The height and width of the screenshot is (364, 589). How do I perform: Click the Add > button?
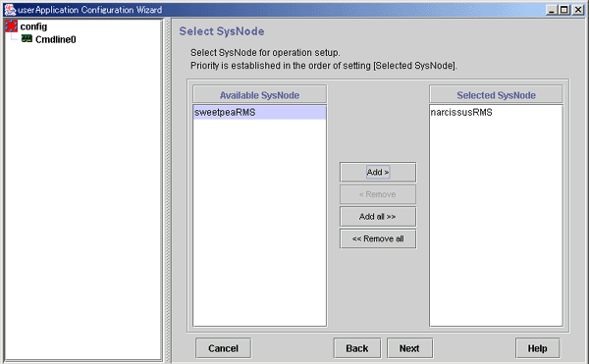[378, 173]
